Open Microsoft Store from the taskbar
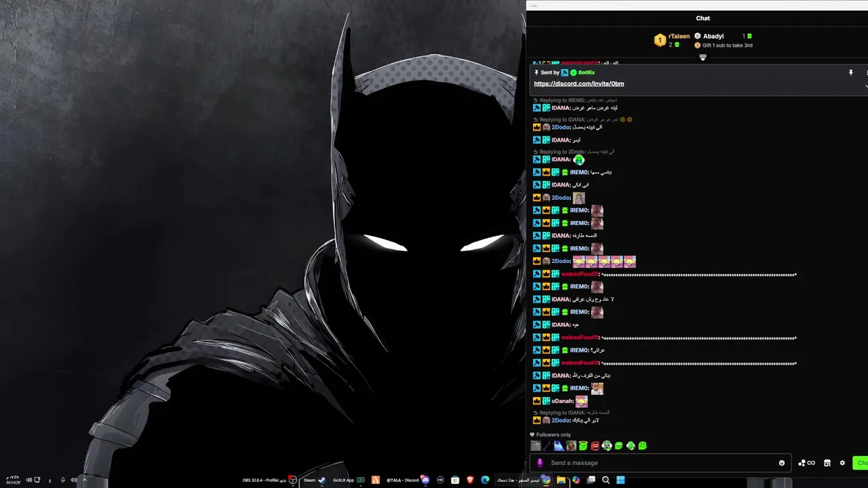 [455, 480]
